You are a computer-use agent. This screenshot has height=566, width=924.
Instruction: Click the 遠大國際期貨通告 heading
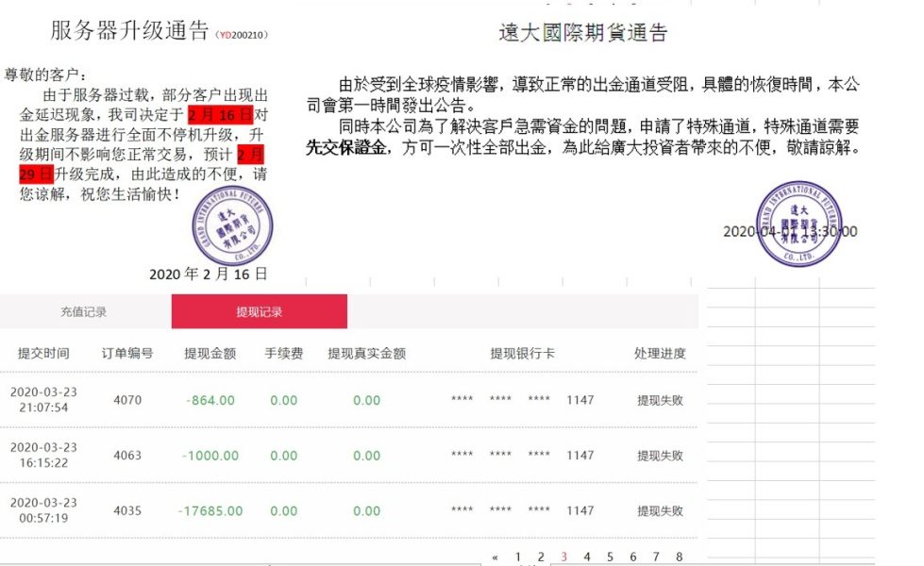(x=582, y=32)
